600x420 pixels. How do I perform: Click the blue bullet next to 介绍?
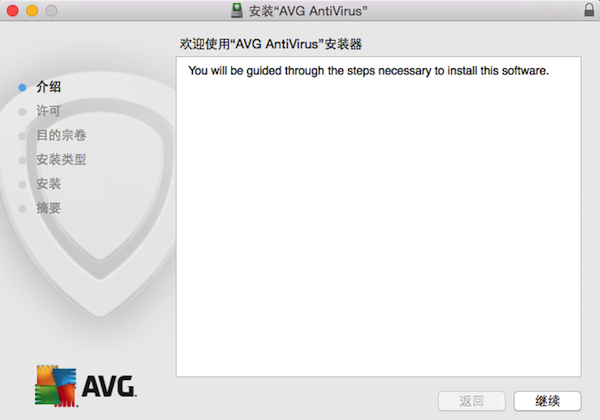point(22,88)
